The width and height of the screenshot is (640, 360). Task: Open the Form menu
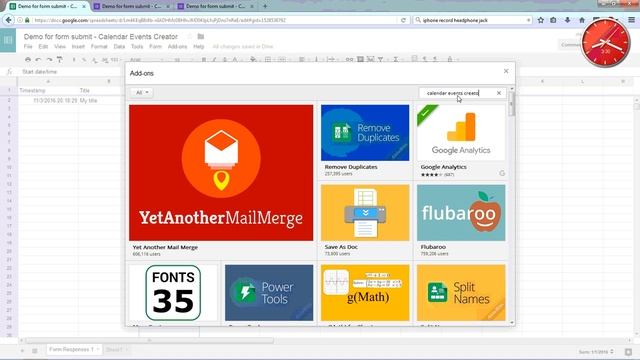[155, 47]
